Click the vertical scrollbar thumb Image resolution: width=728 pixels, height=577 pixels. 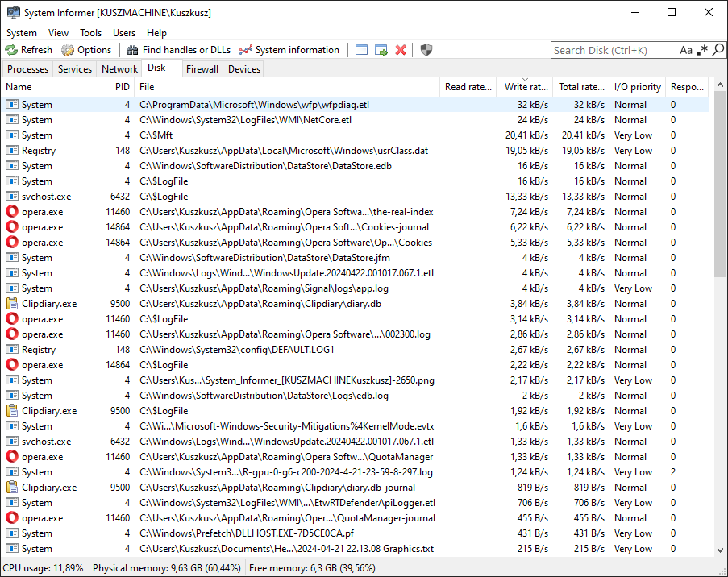720,185
